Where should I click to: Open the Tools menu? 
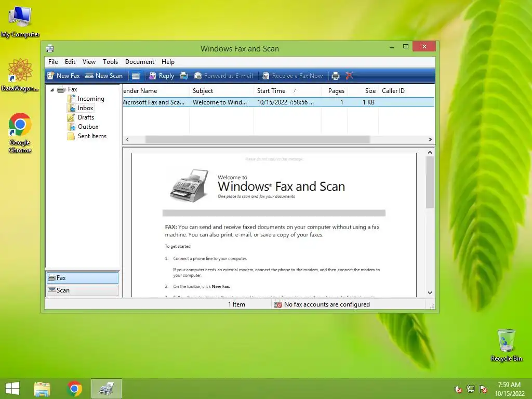click(x=110, y=62)
